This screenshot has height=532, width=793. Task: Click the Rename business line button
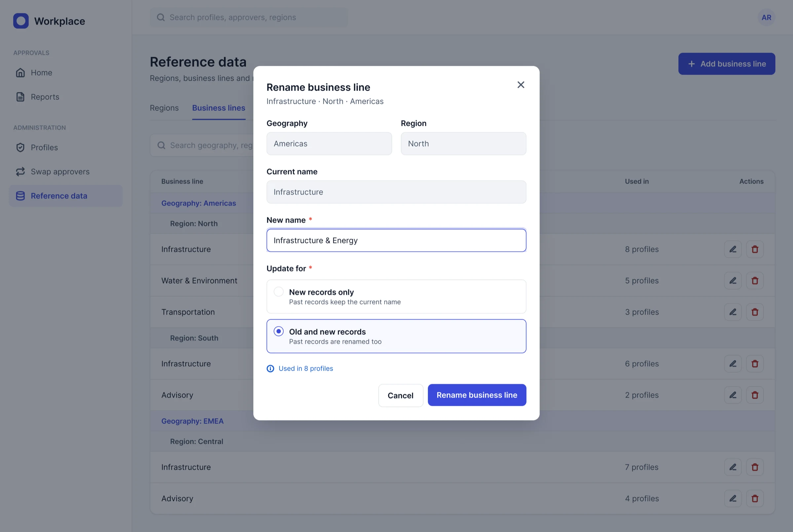coord(476,395)
